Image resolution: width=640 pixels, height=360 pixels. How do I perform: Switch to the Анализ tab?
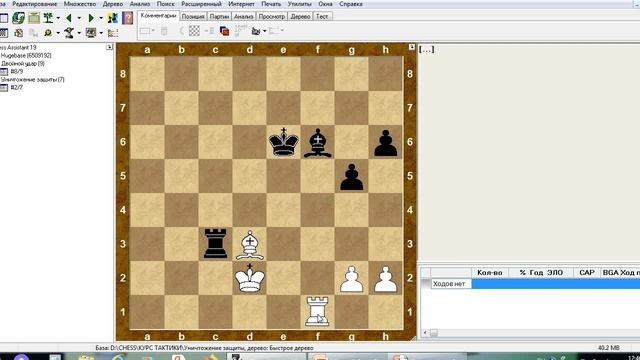[244, 17]
